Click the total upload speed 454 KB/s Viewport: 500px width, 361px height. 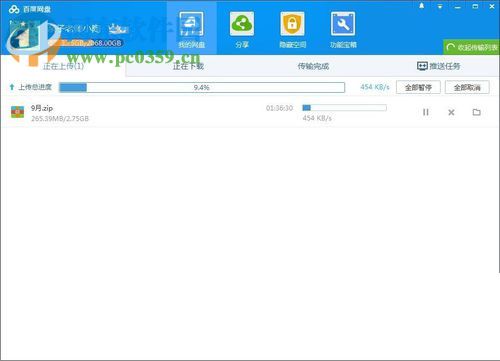click(375, 87)
